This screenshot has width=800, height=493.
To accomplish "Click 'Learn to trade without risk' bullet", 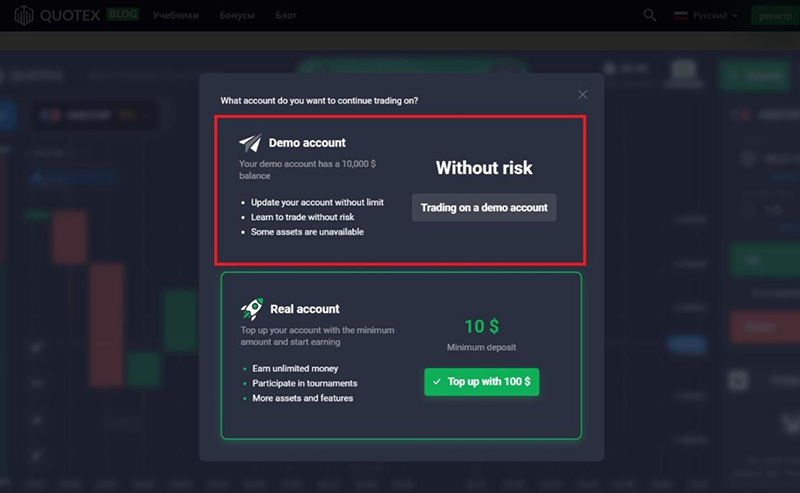I will 302,217.
